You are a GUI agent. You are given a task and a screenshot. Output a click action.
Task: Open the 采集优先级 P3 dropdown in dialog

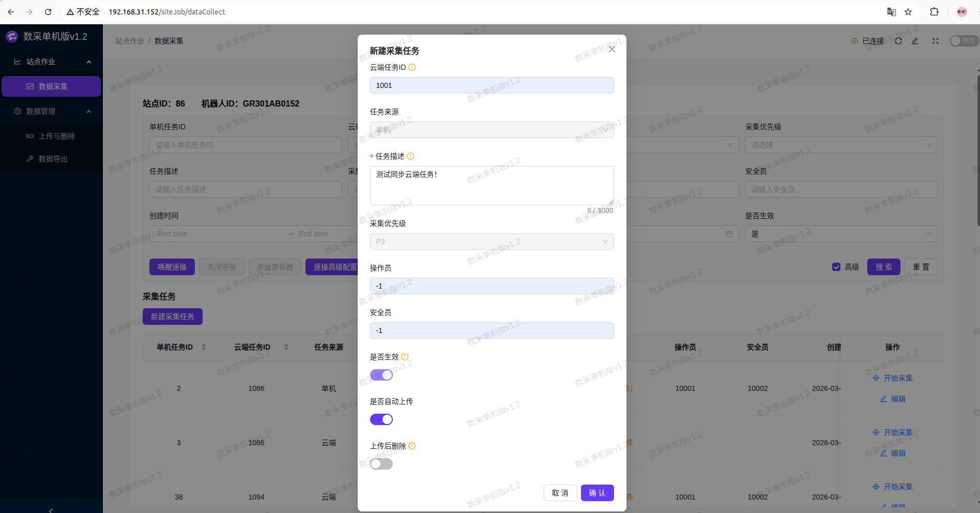492,242
